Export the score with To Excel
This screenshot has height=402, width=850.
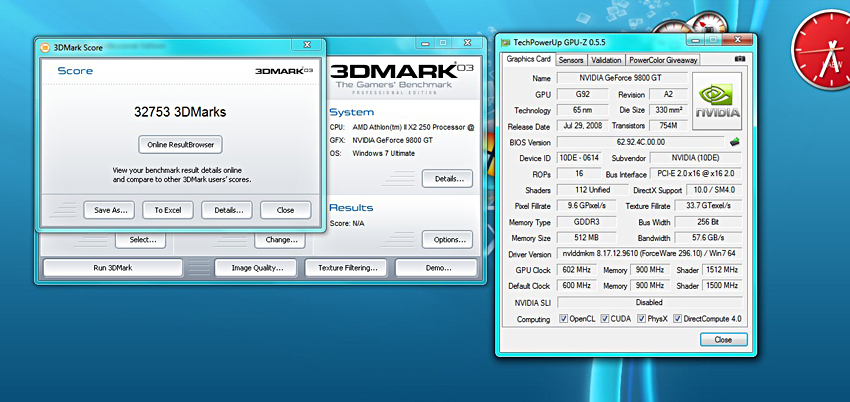pyautogui.click(x=168, y=210)
